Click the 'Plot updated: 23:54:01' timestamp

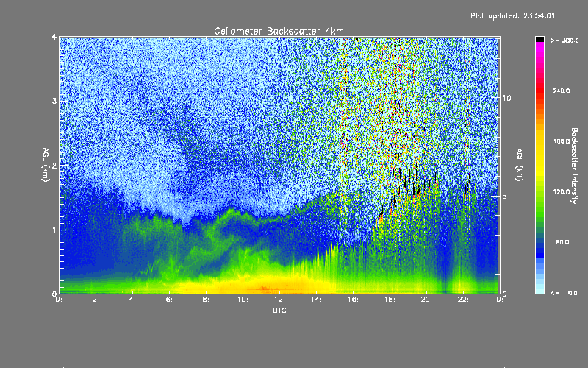coord(512,15)
